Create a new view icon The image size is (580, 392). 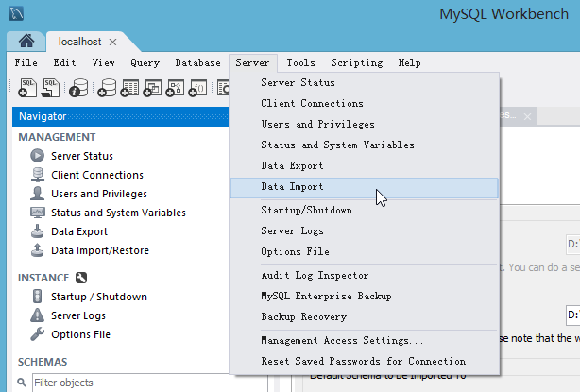152,88
